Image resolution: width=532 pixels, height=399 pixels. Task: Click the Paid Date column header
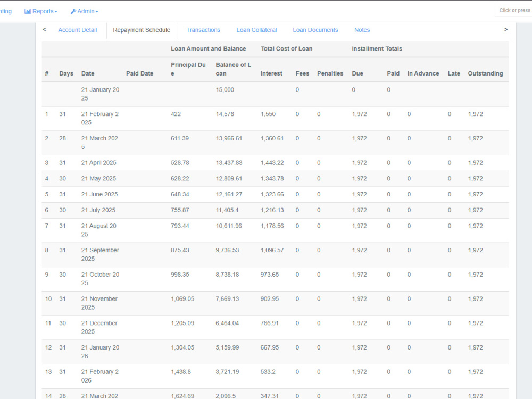[x=139, y=73]
